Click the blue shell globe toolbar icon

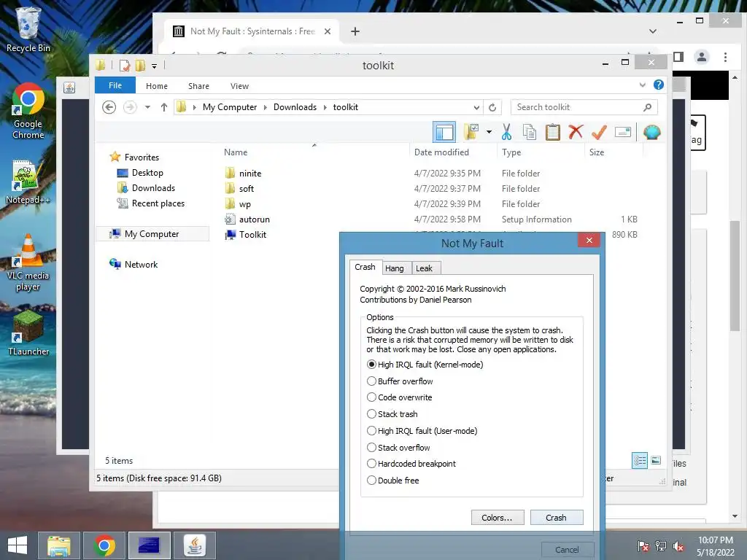pyautogui.click(x=651, y=132)
